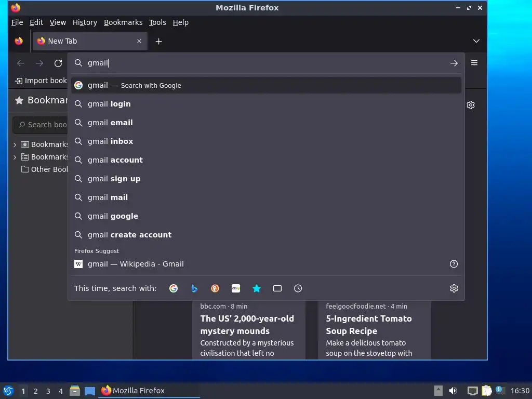Click the update notifier tray icon
The image size is (532, 399).
point(499,390)
